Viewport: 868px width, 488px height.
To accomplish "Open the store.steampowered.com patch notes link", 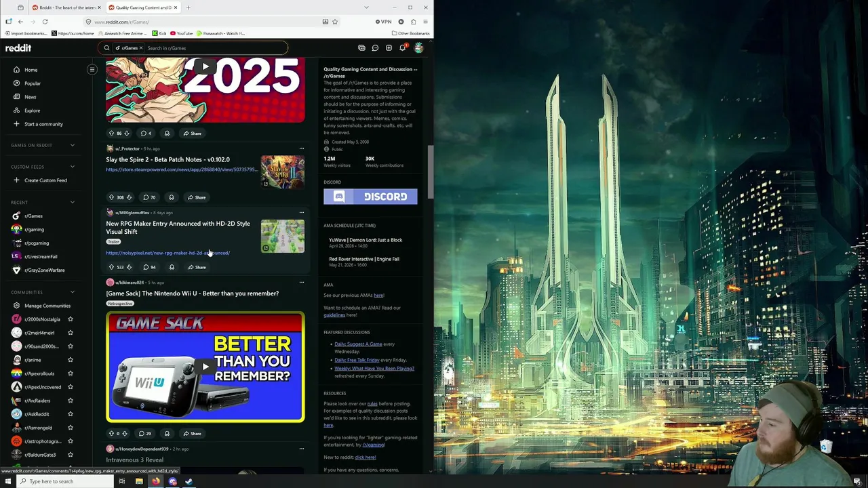I will (182, 169).
